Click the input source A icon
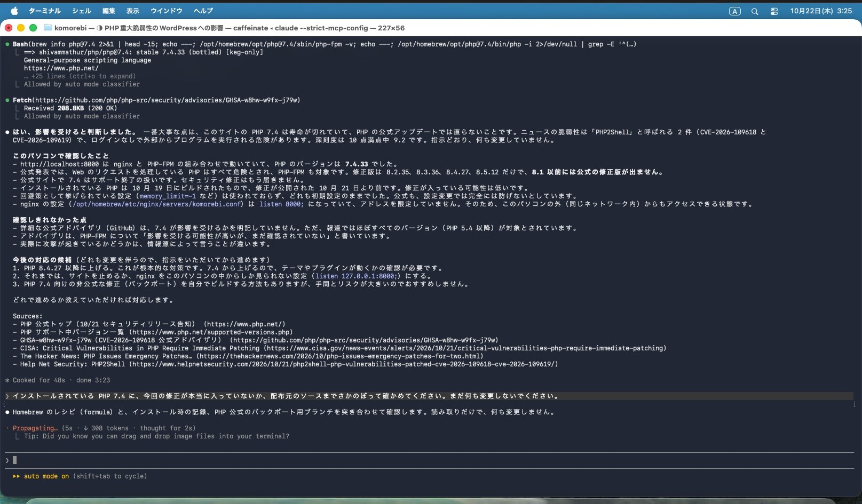Viewport: 862px width, 504px height. click(735, 11)
